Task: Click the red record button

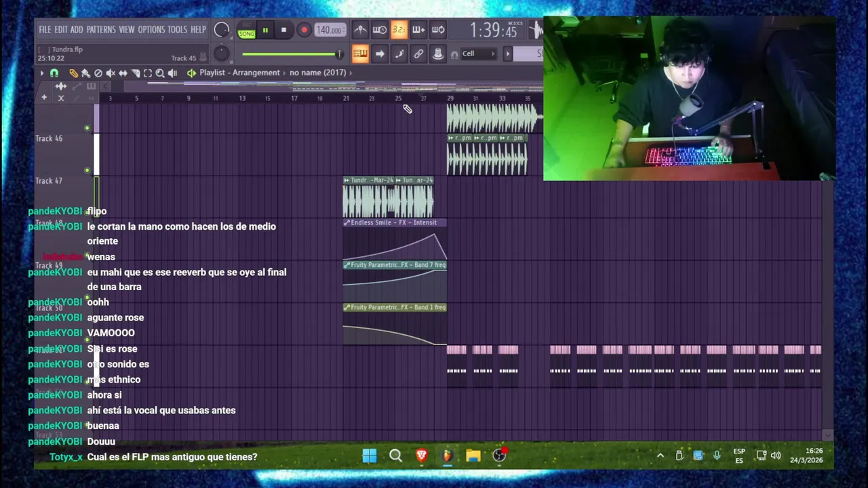Action: 304,30
